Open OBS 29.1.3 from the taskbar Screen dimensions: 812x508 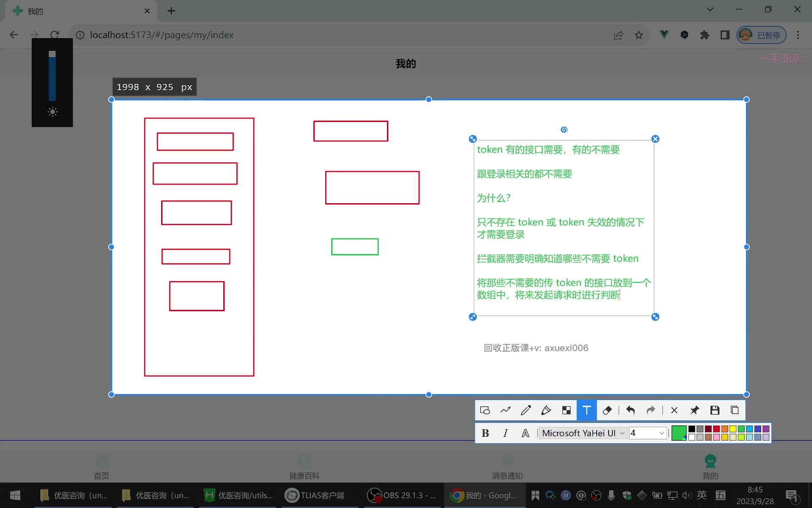pos(402,495)
